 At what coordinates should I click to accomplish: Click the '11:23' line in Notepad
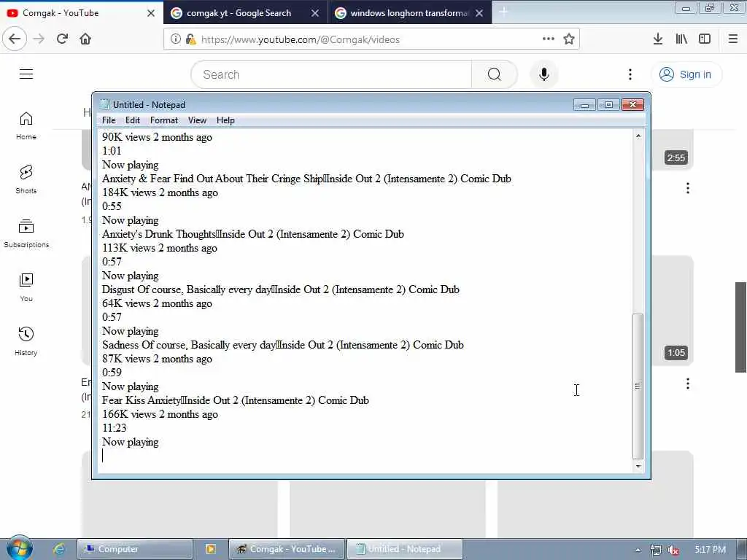[x=115, y=428]
